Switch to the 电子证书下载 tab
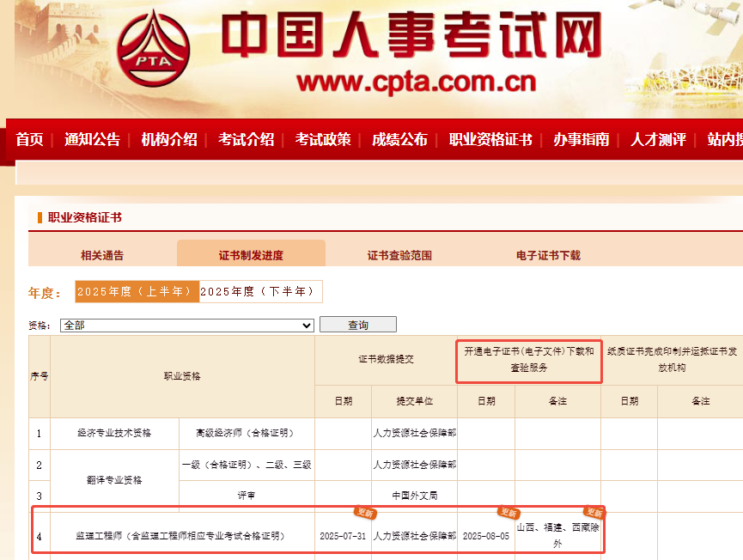Image resolution: width=743 pixels, height=560 pixels. click(548, 255)
